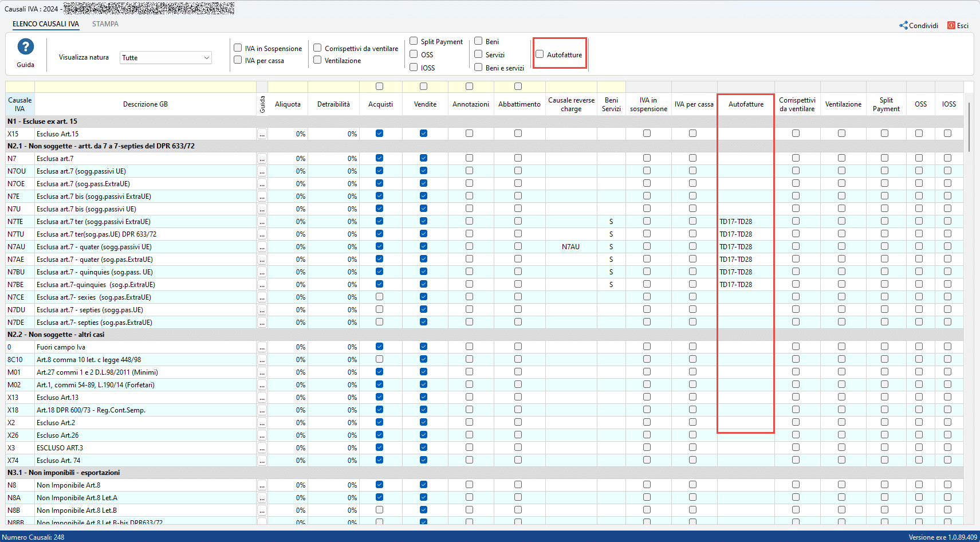Open guide button for Fuori campo Iva row

[x=262, y=347]
